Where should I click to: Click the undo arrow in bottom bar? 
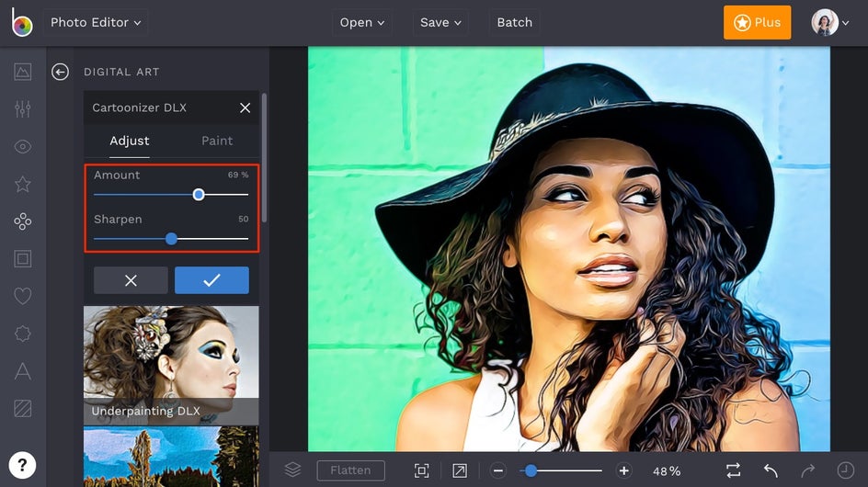click(771, 470)
